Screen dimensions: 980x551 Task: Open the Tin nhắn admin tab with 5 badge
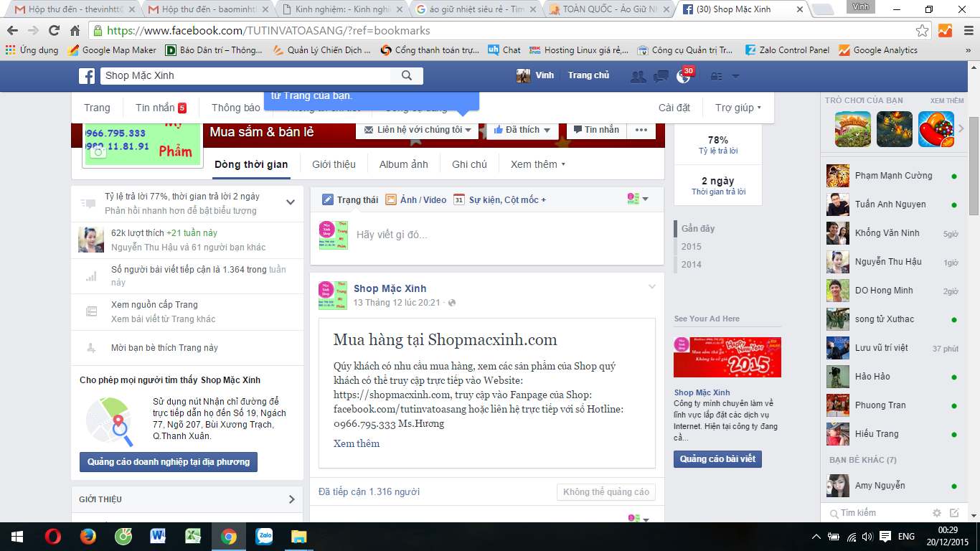coord(161,108)
